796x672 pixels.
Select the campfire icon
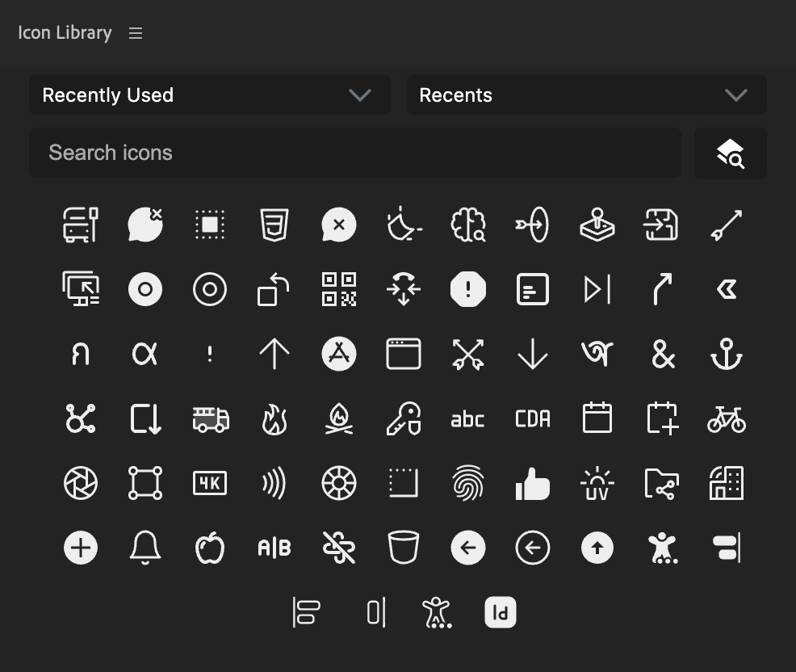(338, 418)
